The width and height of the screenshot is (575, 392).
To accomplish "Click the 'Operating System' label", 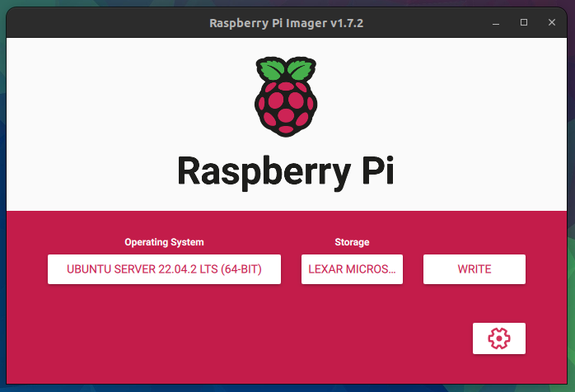I will (x=164, y=242).
